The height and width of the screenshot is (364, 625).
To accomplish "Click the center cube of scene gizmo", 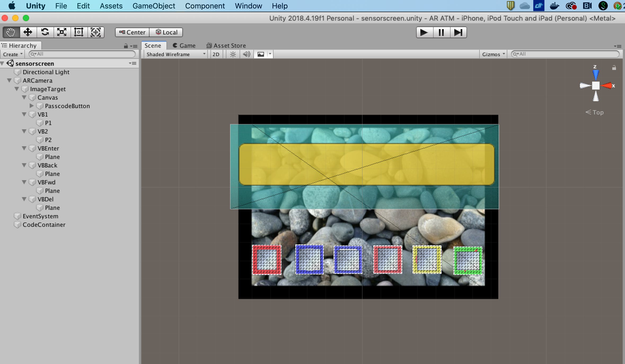I will coord(596,86).
